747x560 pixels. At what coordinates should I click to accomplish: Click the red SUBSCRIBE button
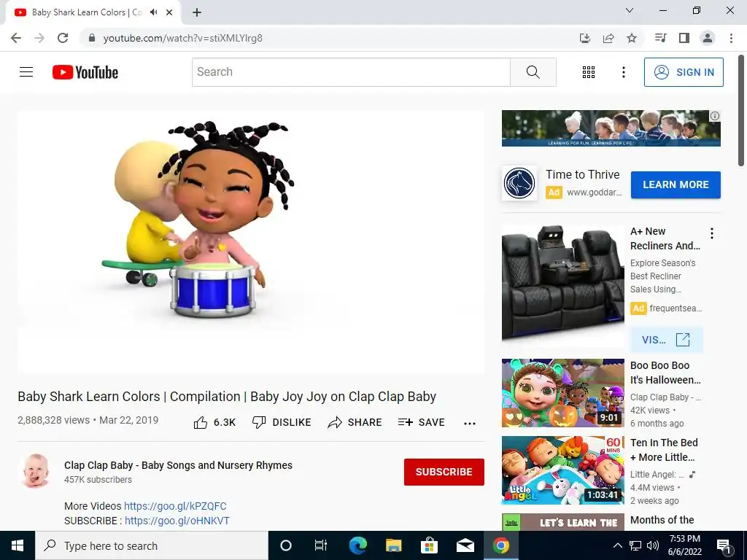(x=444, y=472)
